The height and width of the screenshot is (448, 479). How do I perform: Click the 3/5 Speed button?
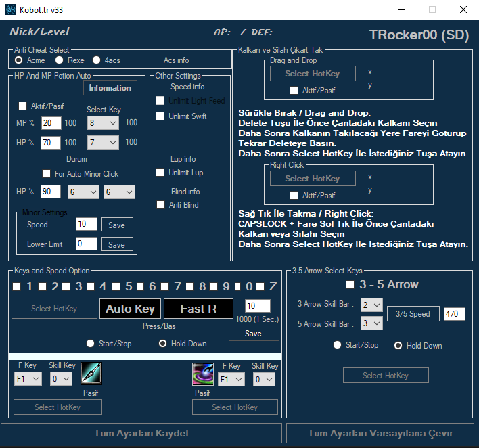point(412,314)
